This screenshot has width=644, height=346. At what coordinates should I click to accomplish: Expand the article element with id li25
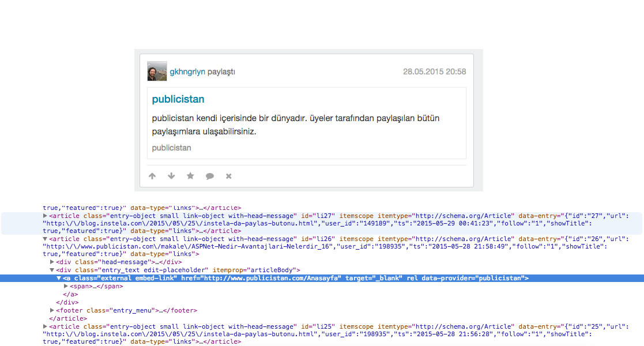[45, 326]
